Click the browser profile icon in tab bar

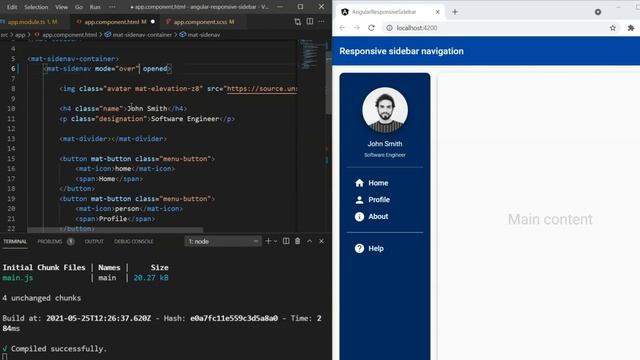coord(598,12)
